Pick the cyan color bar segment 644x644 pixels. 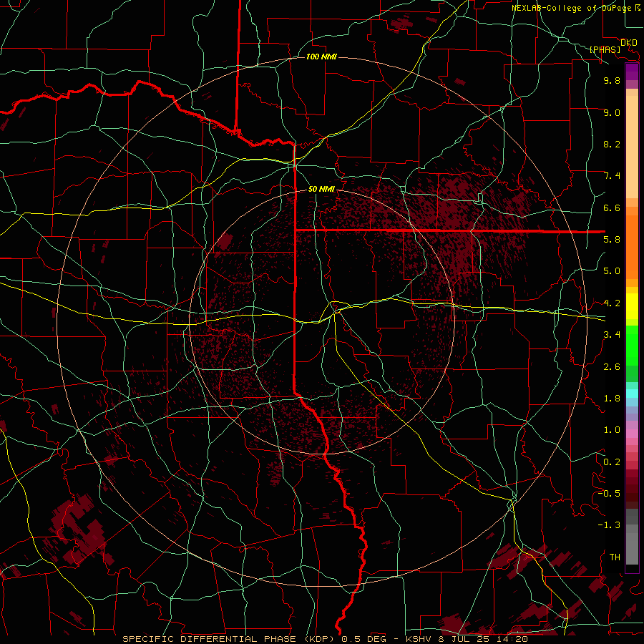(x=632, y=394)
